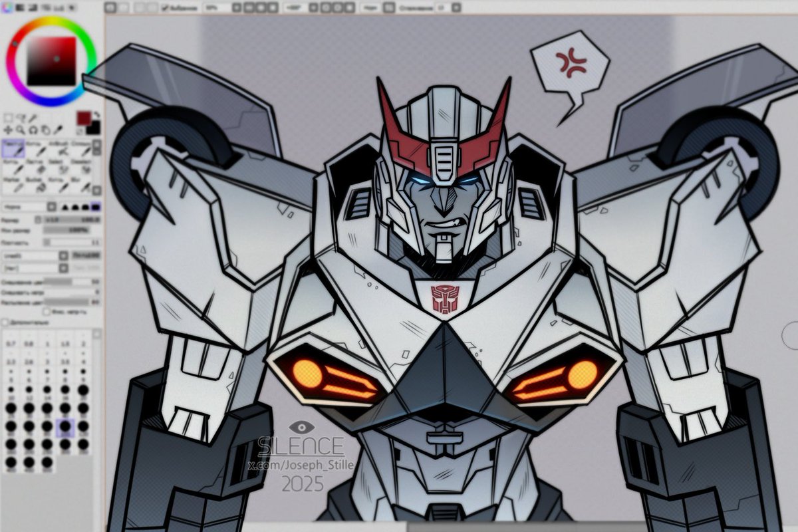Click the undo button in top toolbar
This screenshot has height=532, width=798.
[x=110, y=7]
